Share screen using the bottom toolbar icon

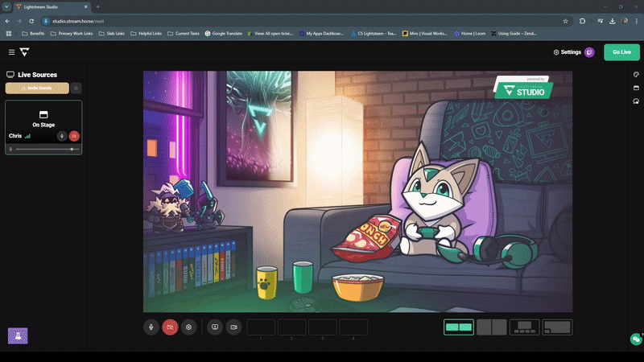215,327
